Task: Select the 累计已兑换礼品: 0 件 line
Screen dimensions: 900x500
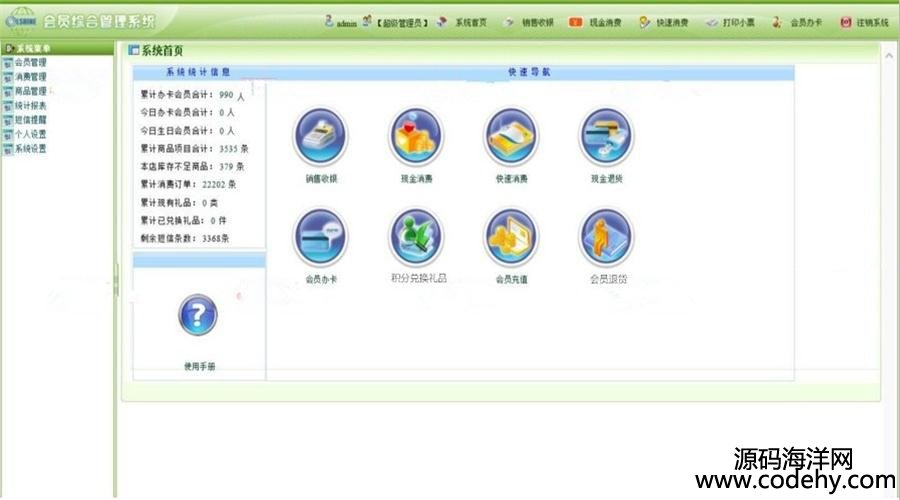Action: click(x=184, y=220)
